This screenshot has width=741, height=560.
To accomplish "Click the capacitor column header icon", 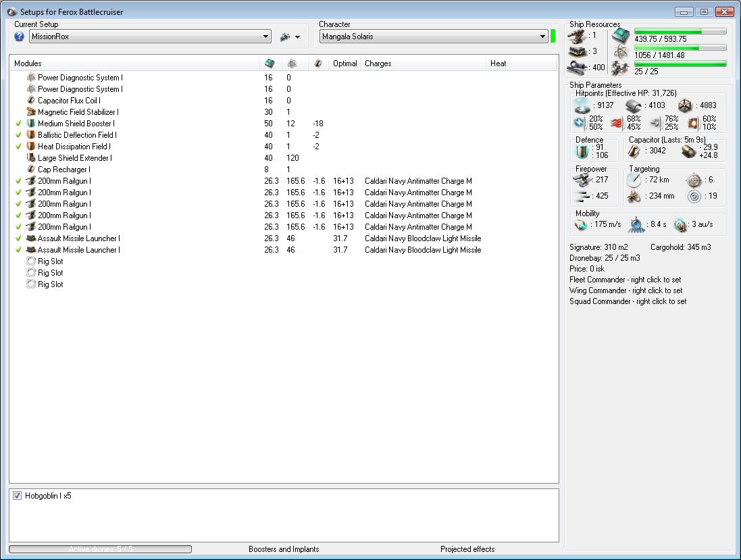I will tap(318, 63).
